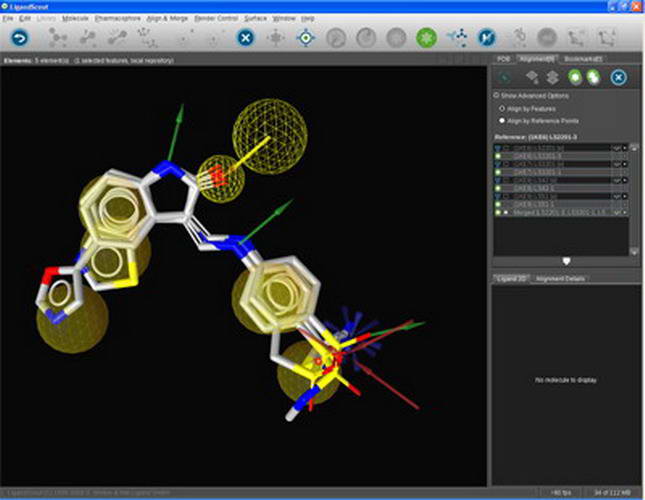645x500 pixels.
Task: Click the double green circle alignment icon
Action: (594, 77)
